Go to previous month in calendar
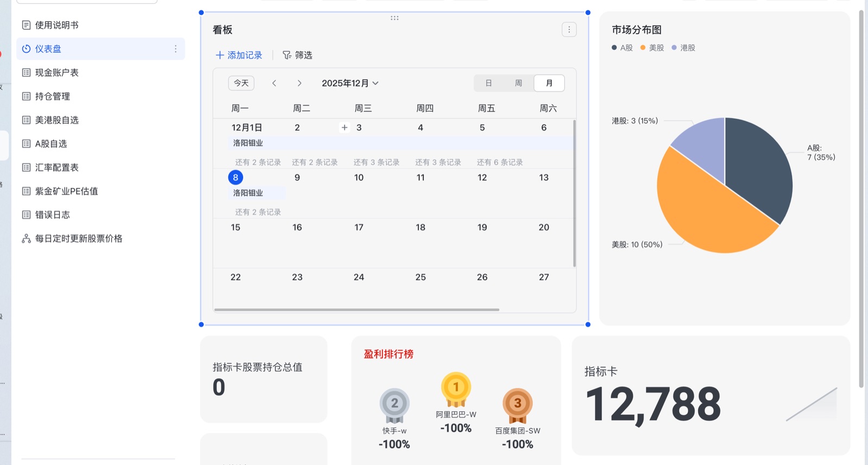The height and width of the screenshot is (465, 868). pos(275,83)
